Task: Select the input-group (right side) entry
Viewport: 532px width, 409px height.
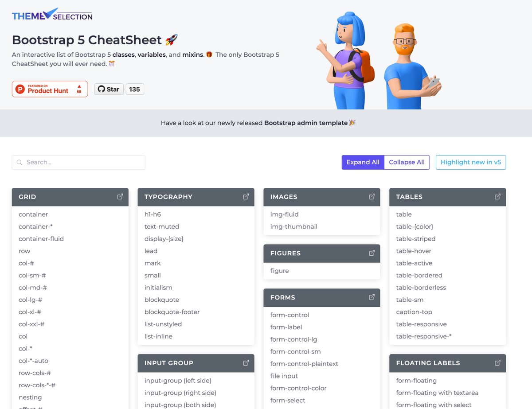Action: 180,393
